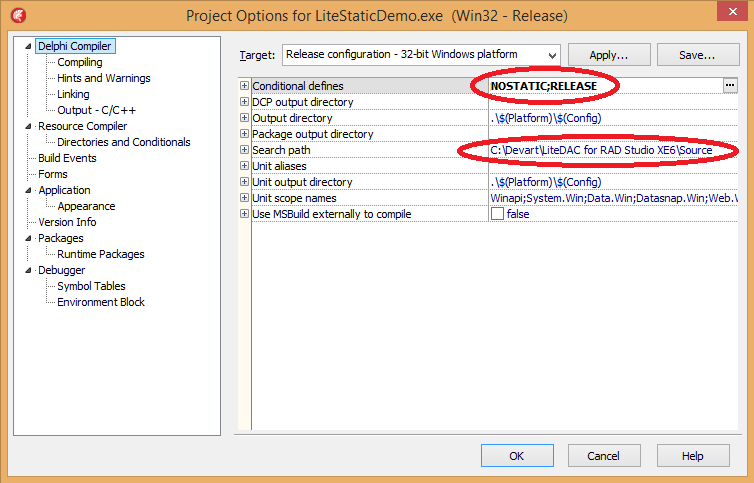Viewport: 754px width, 483px height.
Task: Click the Output directory value
Action: tap(613, 118)
